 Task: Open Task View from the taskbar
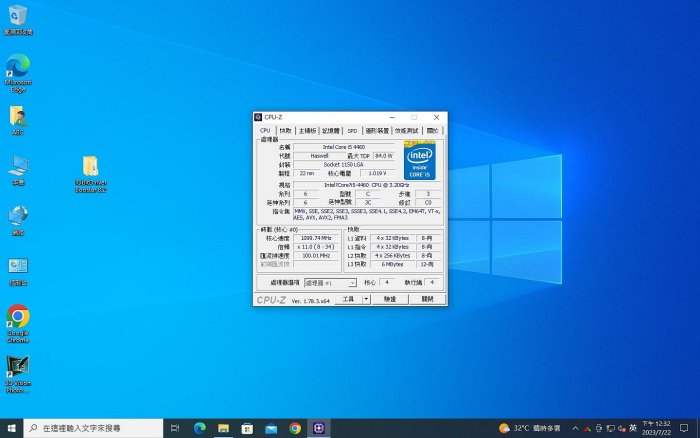point(175,428)
